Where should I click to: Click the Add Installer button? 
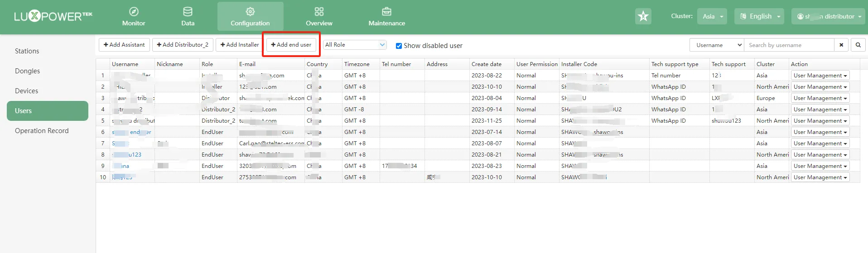point(240,45)
